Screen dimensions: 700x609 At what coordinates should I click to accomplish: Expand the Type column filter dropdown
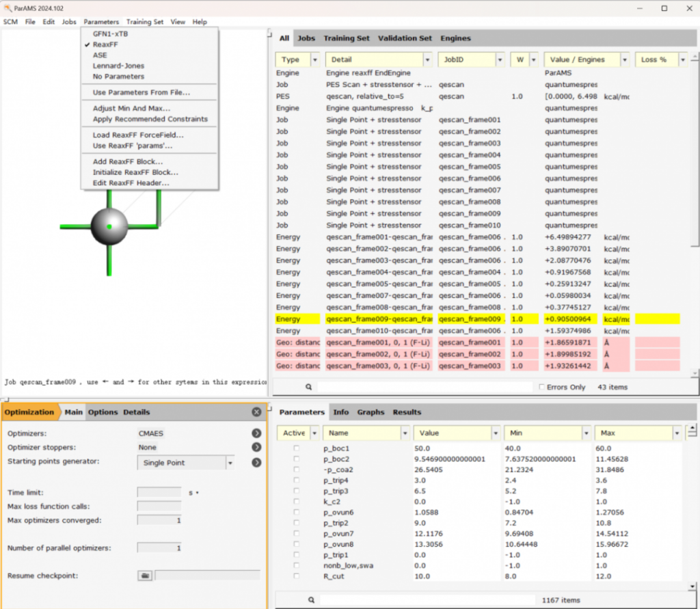pyautogui.click(x=314, y=59)
